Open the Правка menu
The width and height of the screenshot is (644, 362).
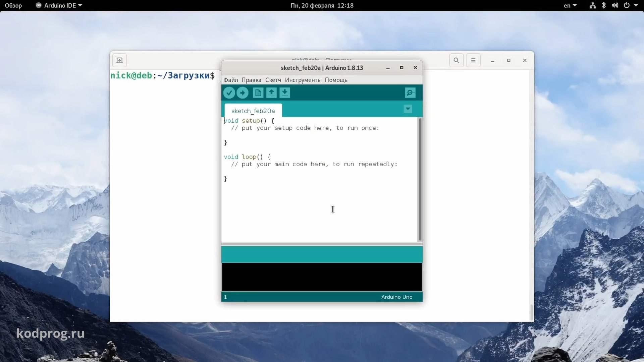(x=251, y=80)
